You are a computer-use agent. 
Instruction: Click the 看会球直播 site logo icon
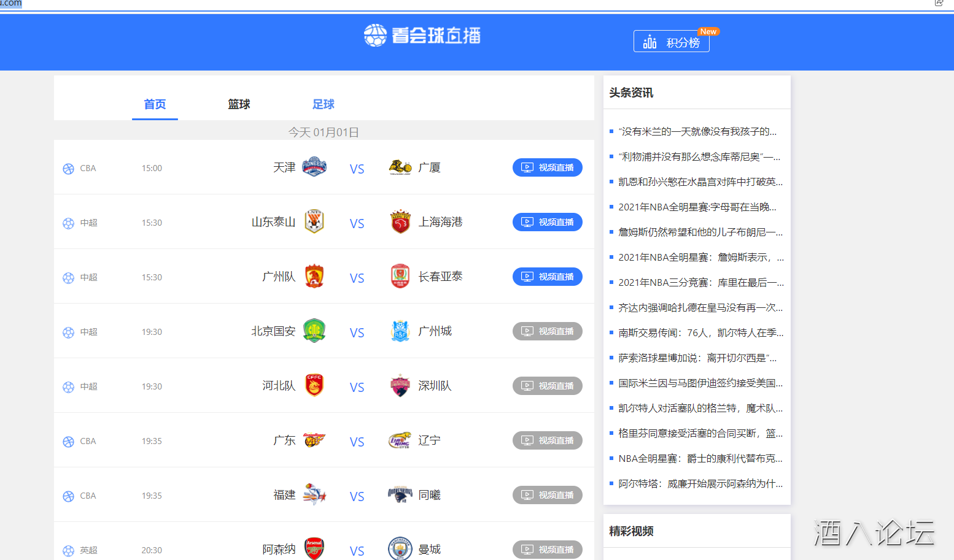coord(373,36)
